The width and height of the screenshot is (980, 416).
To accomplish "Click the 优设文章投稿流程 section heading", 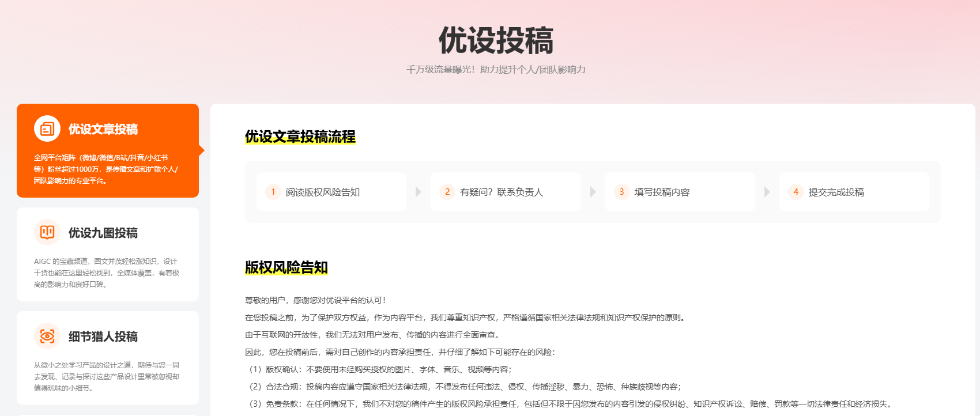I will (300, 137).
